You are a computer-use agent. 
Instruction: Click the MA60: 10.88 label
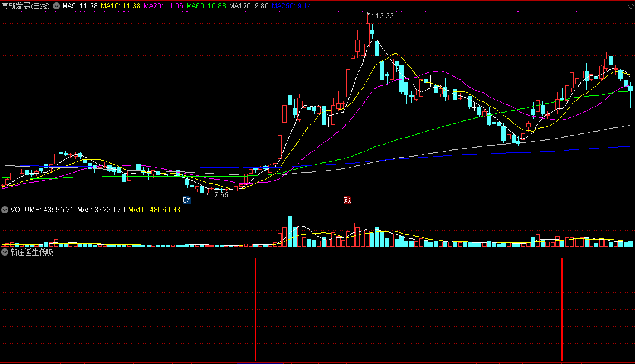click(206, 6)
